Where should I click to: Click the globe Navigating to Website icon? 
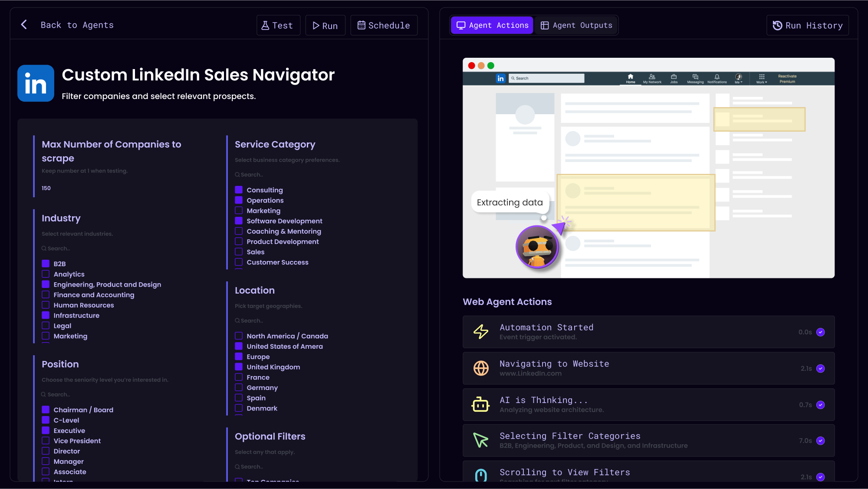[x=481, y=368]
